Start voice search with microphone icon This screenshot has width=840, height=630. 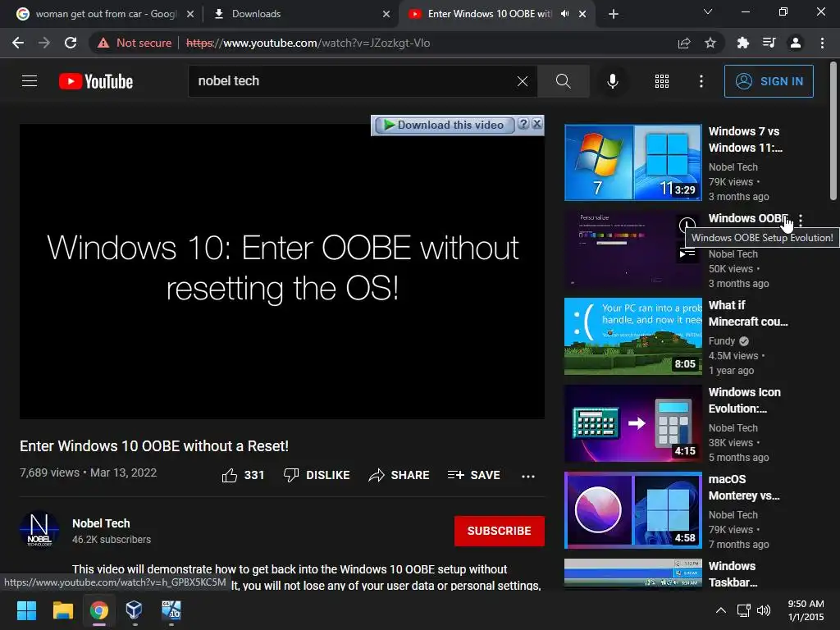(x=612, y=81)
